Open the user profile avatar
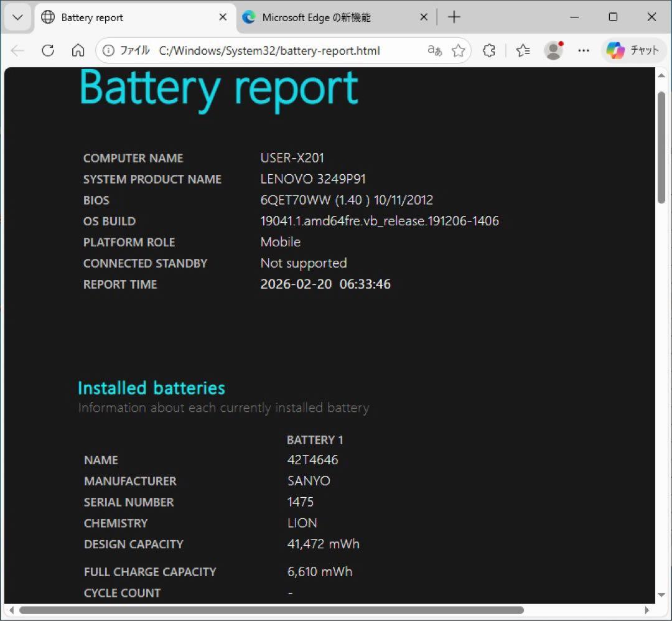Screen dimensions: 672x621 553,50
